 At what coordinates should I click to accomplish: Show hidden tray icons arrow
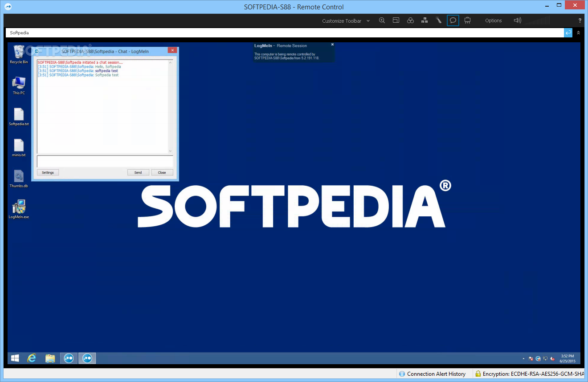(523, 358)
